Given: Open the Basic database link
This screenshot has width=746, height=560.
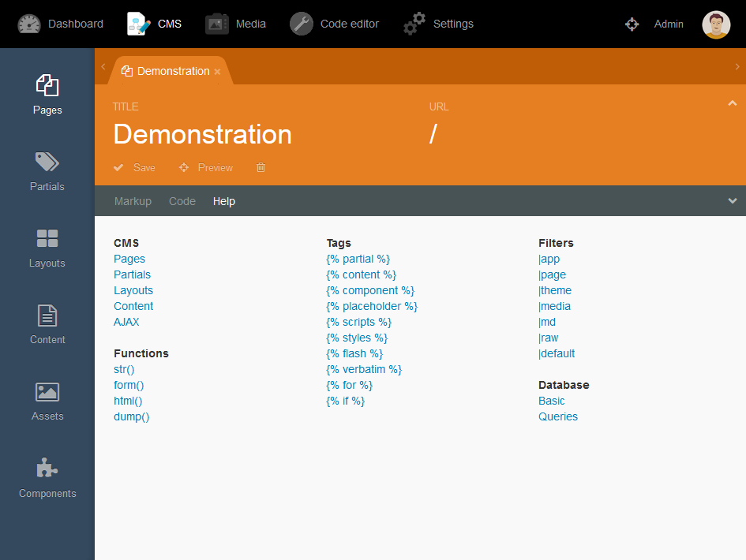Looking at the screenshot, I should [x=552, y=401].
